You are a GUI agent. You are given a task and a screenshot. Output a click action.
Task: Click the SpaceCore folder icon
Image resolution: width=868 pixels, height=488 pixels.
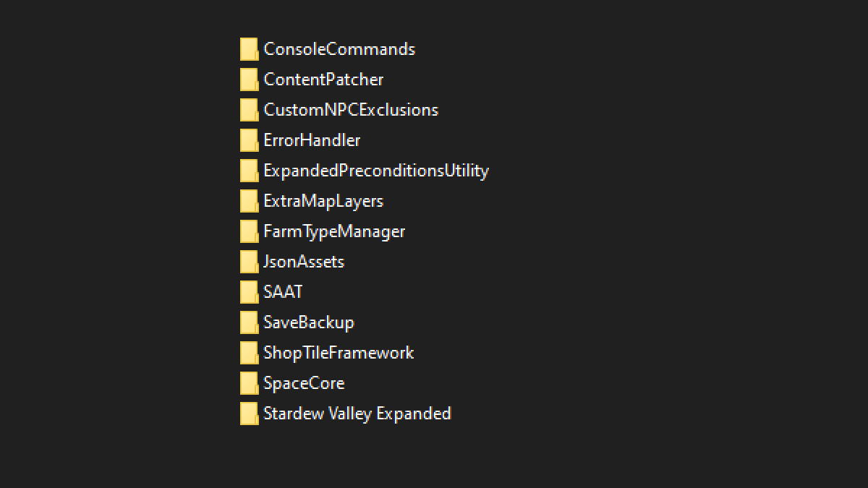click(249, 383)
